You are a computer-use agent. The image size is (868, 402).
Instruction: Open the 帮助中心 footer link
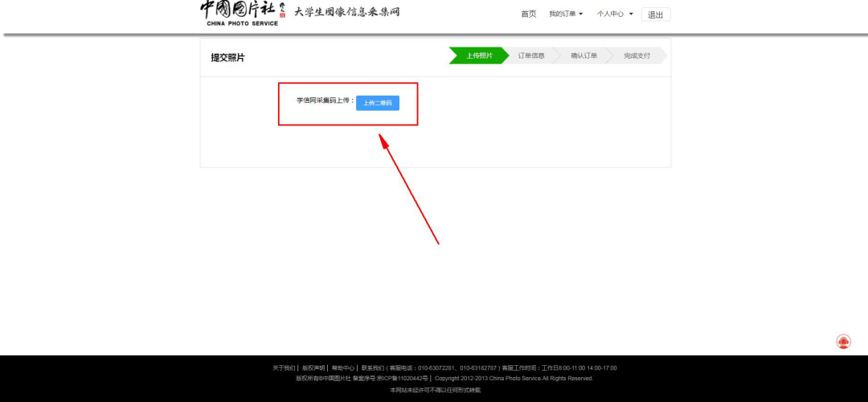342,368
